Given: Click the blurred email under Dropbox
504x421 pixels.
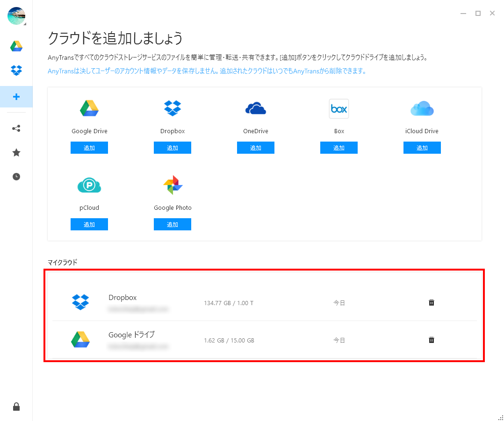Looking at the screenshot, I should 138,309.
